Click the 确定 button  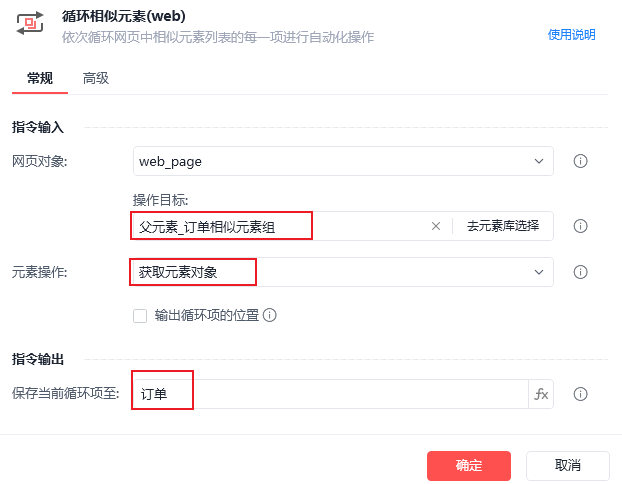[x=469, y=466]
